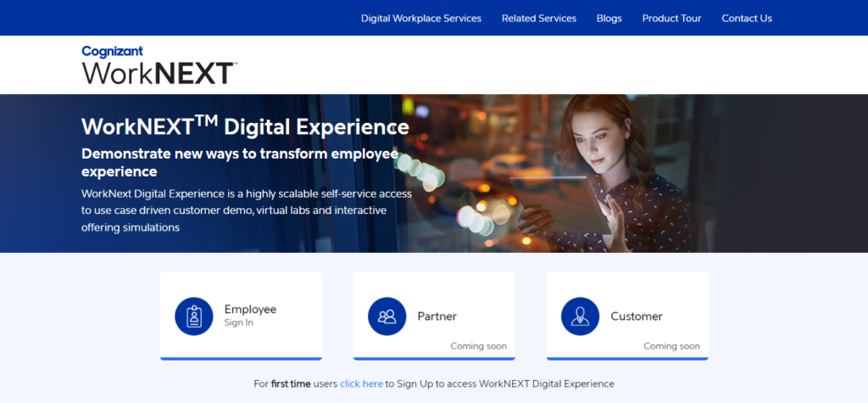Select the Employee card title

pyautogui.click(x=250, y=310)
